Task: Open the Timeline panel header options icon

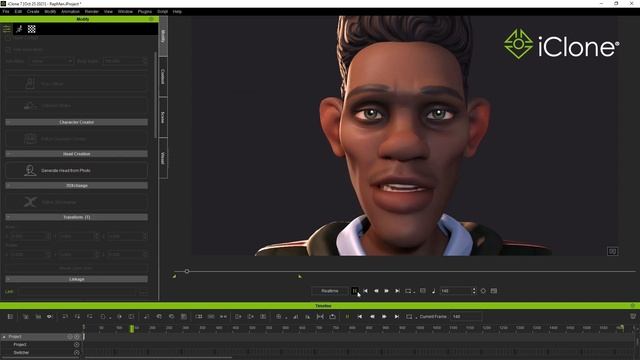Action: [x=633, y=305]
